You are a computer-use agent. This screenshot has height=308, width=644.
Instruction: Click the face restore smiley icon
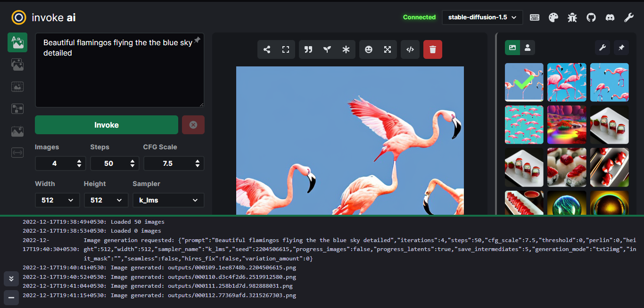(x=369, y=49)
